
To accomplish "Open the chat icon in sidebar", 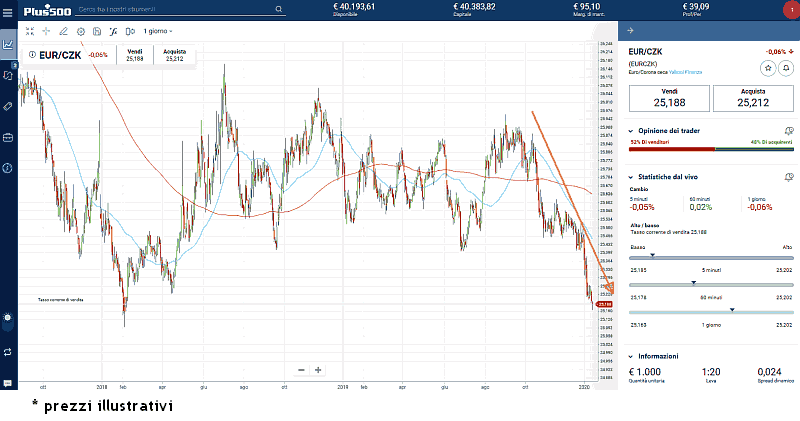I will (x=8, y=383).
